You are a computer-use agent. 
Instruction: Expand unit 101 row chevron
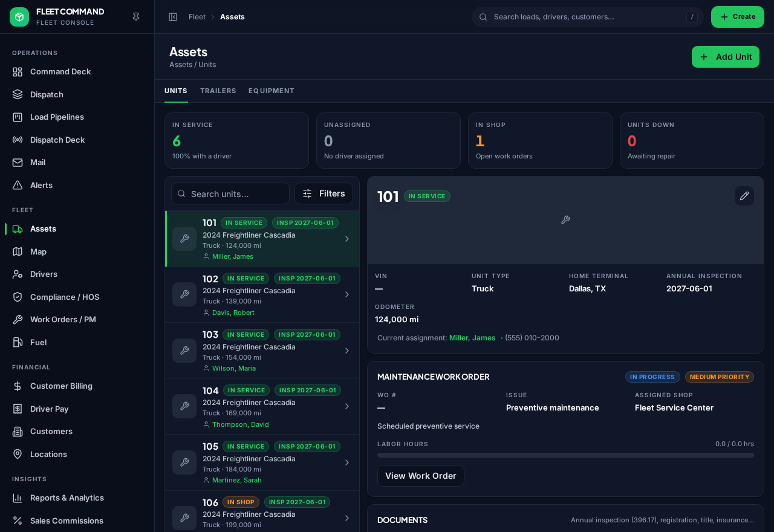(347, 239)
